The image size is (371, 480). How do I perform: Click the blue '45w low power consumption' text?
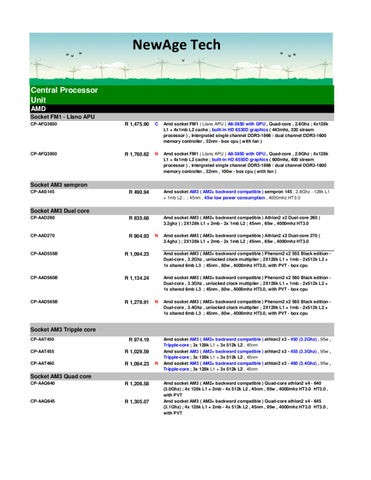pyautogui.click(x=235, y=198)
